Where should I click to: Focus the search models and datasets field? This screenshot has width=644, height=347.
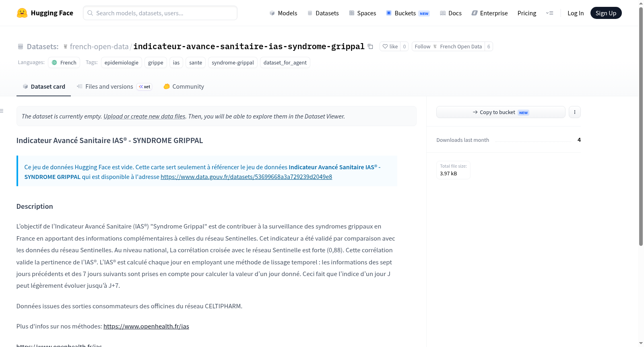(x=160, y=13)
